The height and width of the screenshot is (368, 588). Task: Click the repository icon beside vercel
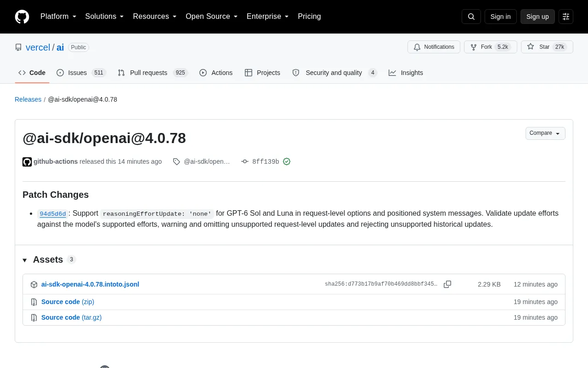[18, 47]
